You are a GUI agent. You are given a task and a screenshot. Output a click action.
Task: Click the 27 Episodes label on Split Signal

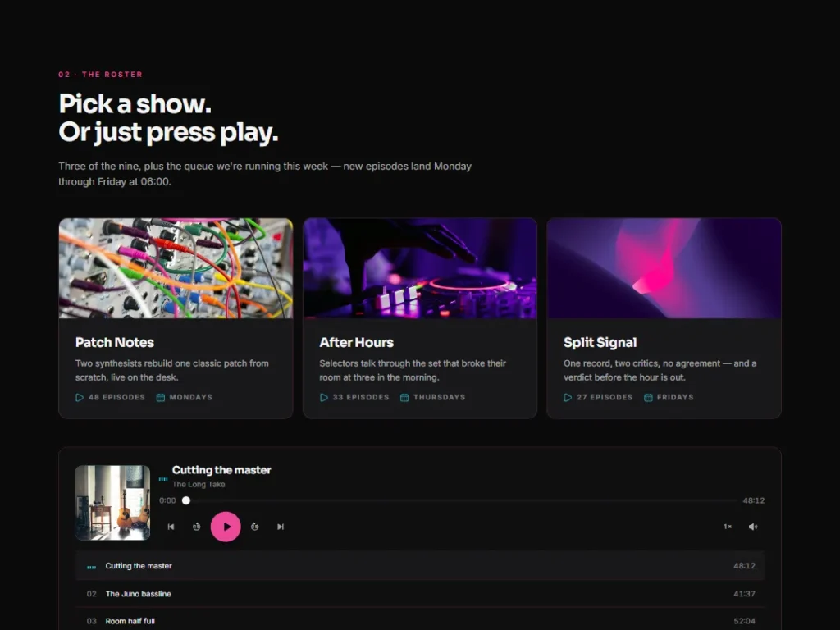tap(605, 398)
